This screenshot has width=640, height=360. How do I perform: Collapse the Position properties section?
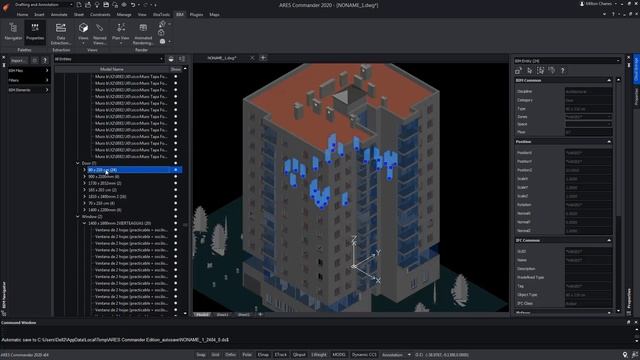pyautogui.click(x=609, y=142)
